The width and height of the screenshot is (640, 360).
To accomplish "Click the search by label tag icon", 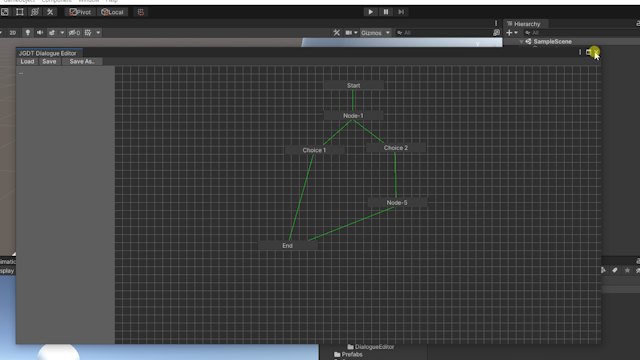I will (x=615, y=270).
